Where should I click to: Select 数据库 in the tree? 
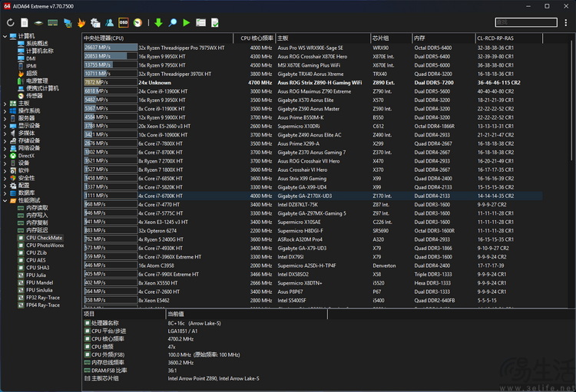(26, 193)
